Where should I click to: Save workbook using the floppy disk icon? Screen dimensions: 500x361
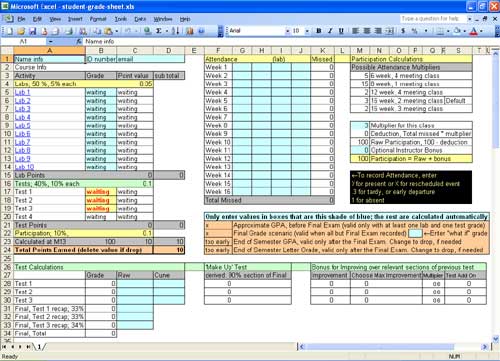point(33,31)
